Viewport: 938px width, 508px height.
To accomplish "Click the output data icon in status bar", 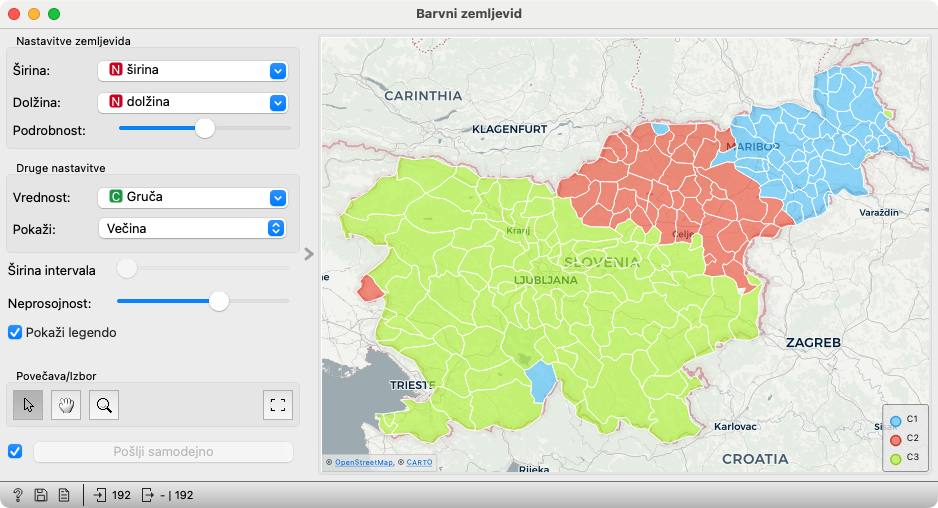I will point(148,495).
